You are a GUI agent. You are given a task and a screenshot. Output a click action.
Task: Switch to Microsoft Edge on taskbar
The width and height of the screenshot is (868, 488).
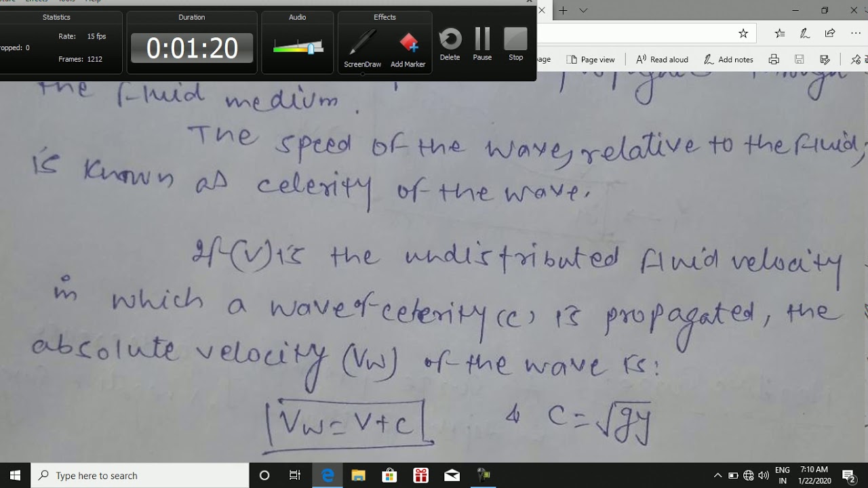[x=328, y=475]
